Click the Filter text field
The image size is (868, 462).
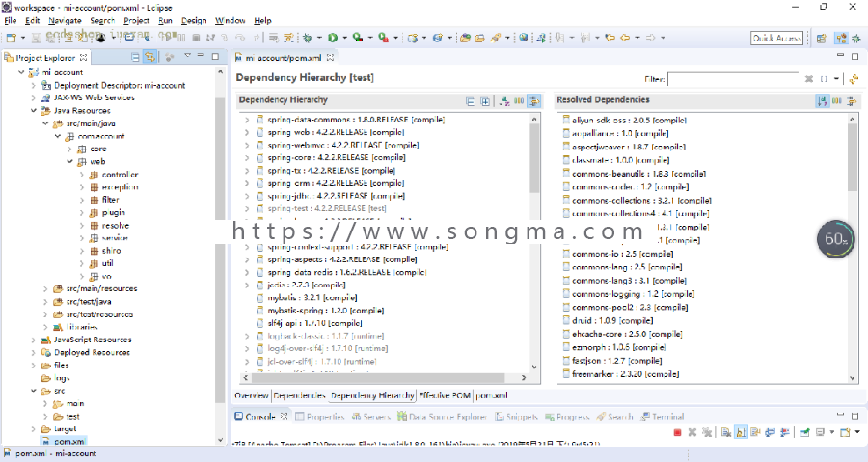(x=733, y=79)
